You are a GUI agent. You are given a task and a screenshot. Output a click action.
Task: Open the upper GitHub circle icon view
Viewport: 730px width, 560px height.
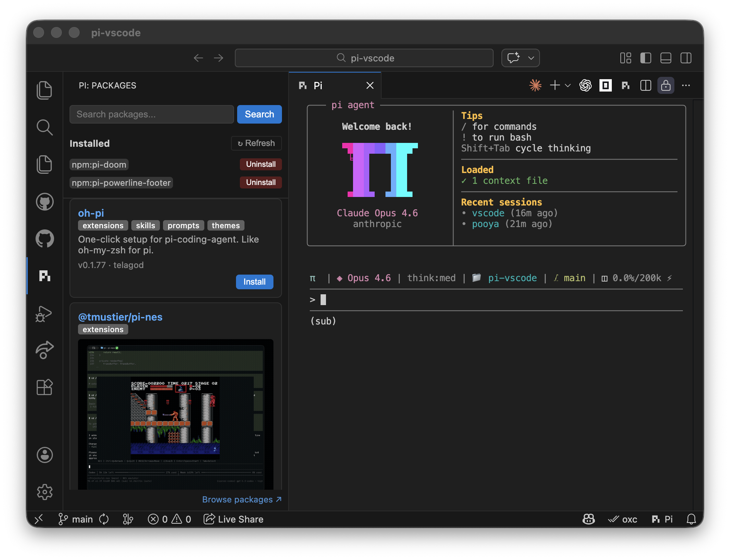pyautogui.click(x=44, y=202)
